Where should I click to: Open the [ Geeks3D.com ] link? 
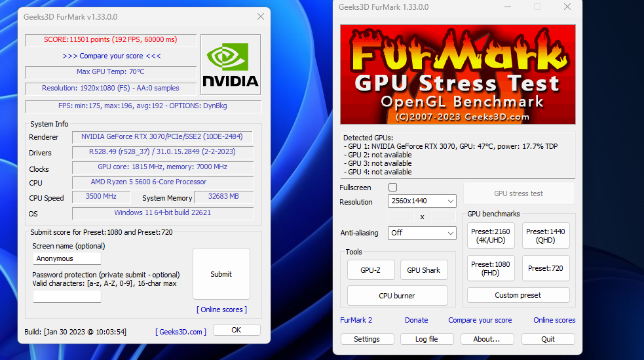(x=181, y=332)
